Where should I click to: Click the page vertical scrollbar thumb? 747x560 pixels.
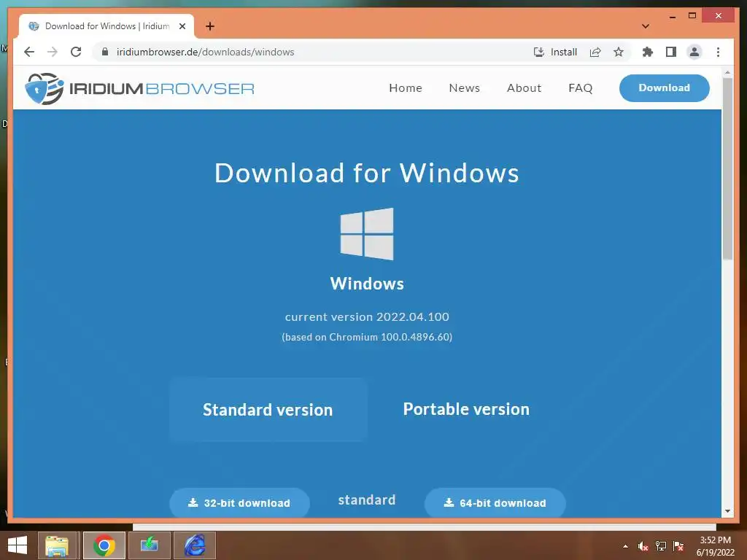pyautogui.click(x=727, y=168)
